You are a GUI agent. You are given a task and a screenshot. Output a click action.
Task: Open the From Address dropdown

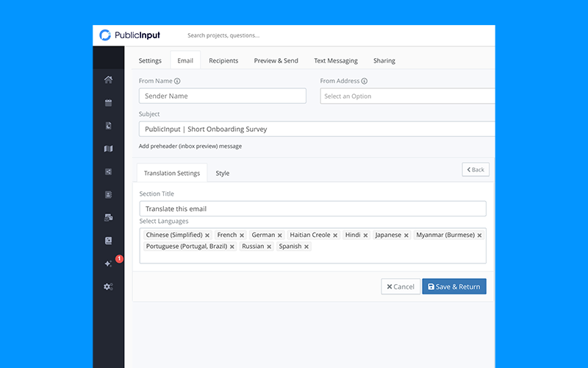(x=407, y=96)
